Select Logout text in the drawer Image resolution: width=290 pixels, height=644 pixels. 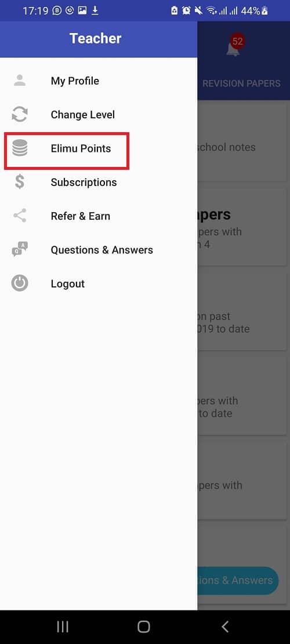[68, 284]
